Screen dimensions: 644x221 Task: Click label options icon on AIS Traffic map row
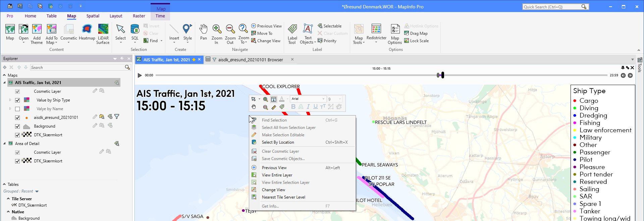(117, 82)
